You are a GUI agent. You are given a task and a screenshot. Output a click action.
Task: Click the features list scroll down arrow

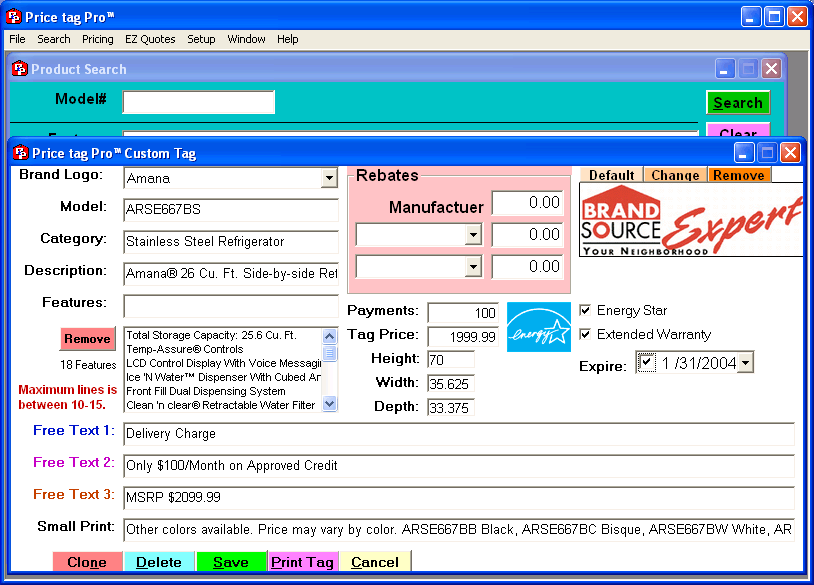[329, 403]
